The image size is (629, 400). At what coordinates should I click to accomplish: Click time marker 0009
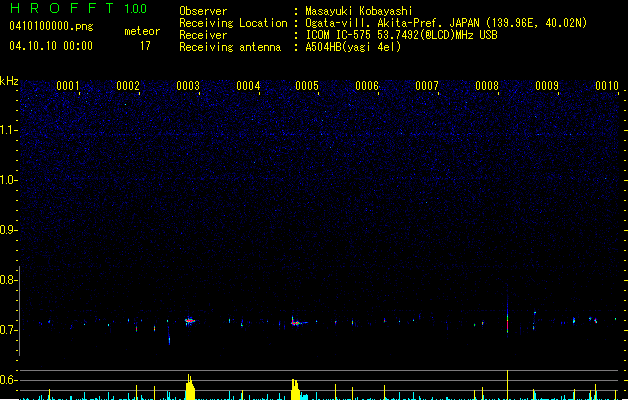547,85
